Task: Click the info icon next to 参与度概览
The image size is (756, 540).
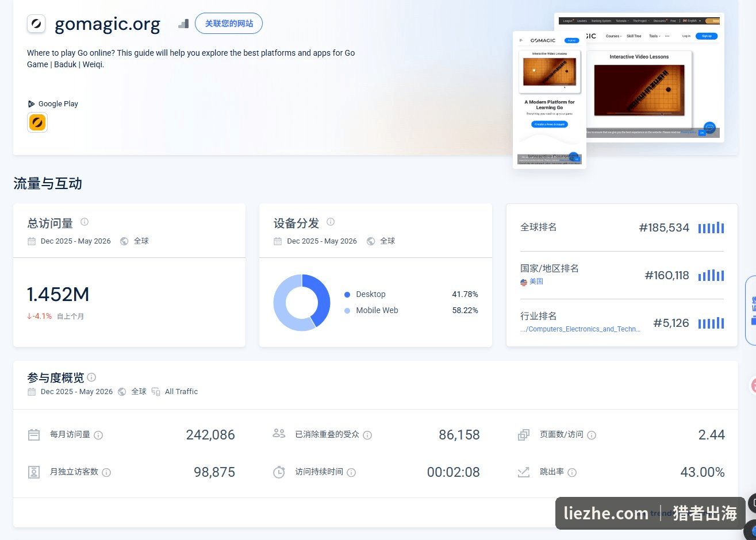Action: [x=91, y=377]
